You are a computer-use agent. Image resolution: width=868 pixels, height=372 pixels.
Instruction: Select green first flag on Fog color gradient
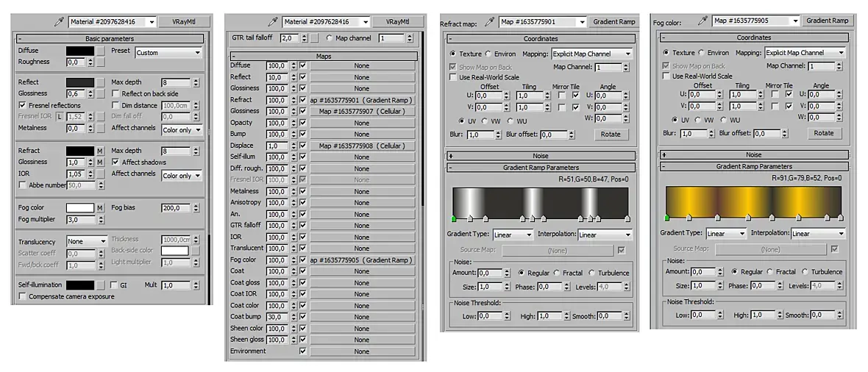click(x=667, y=218)
